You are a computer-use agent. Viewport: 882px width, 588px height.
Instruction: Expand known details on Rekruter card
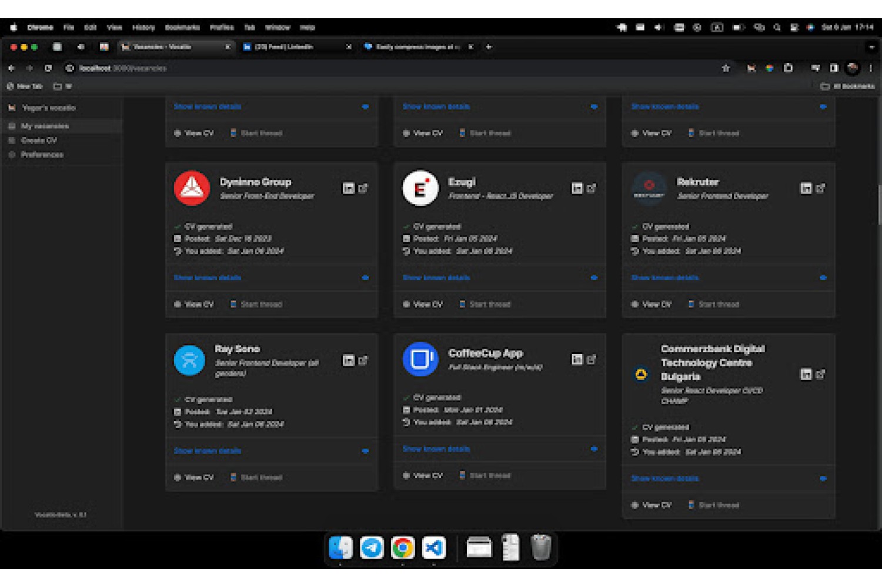pos(665,278)
